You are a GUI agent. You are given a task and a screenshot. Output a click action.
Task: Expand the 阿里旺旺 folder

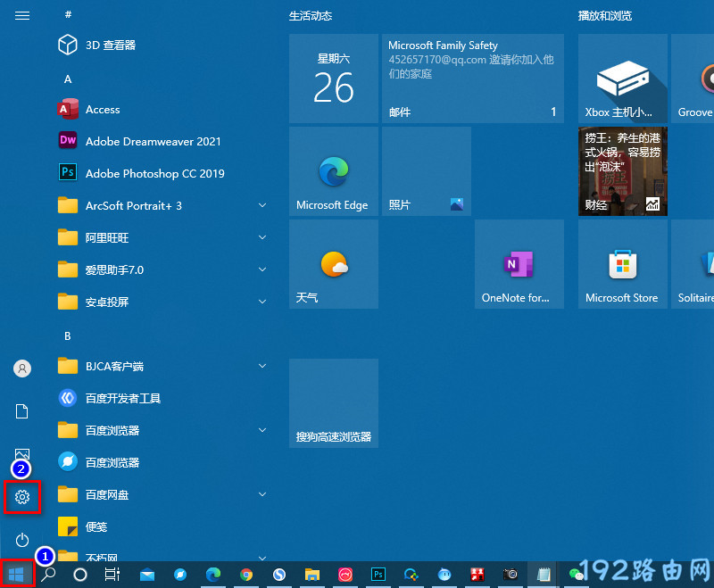(262, 238)
